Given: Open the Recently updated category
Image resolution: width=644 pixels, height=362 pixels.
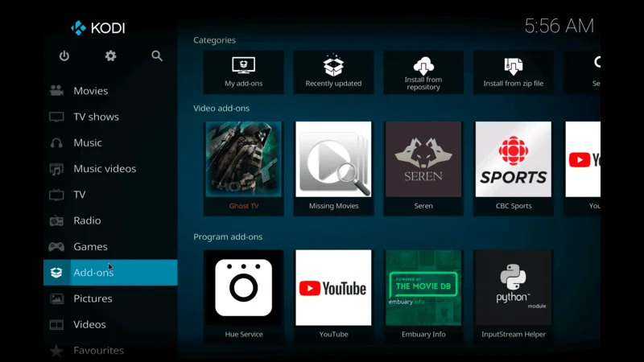Looking at the screenshot, I should (x=333, y=72).
